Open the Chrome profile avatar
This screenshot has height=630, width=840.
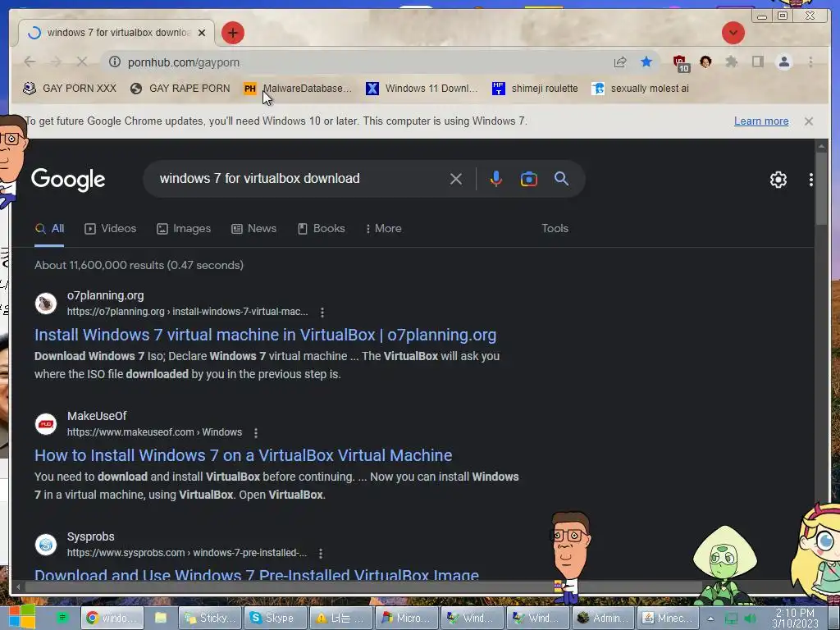click(x=783, y=62)
